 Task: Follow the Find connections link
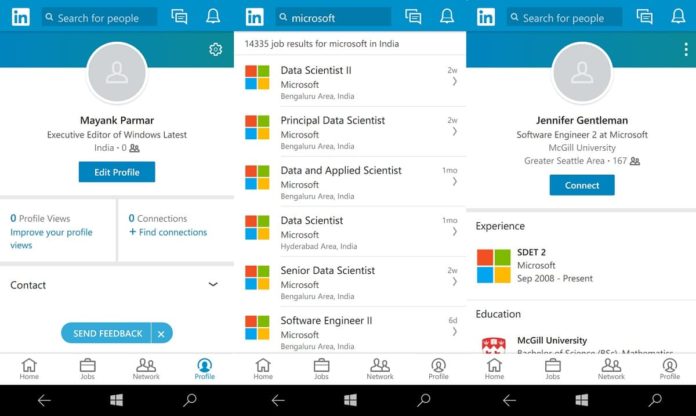[168, 232]
